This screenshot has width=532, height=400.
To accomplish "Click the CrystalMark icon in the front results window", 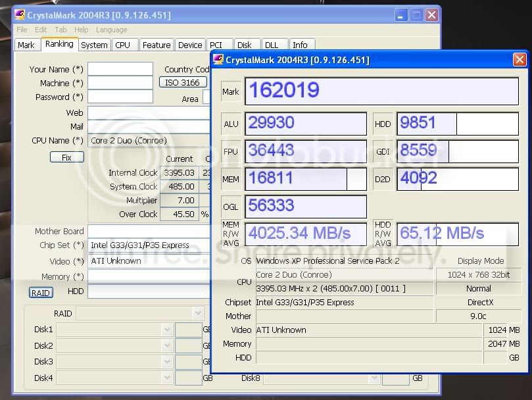I will click(218, 60).
